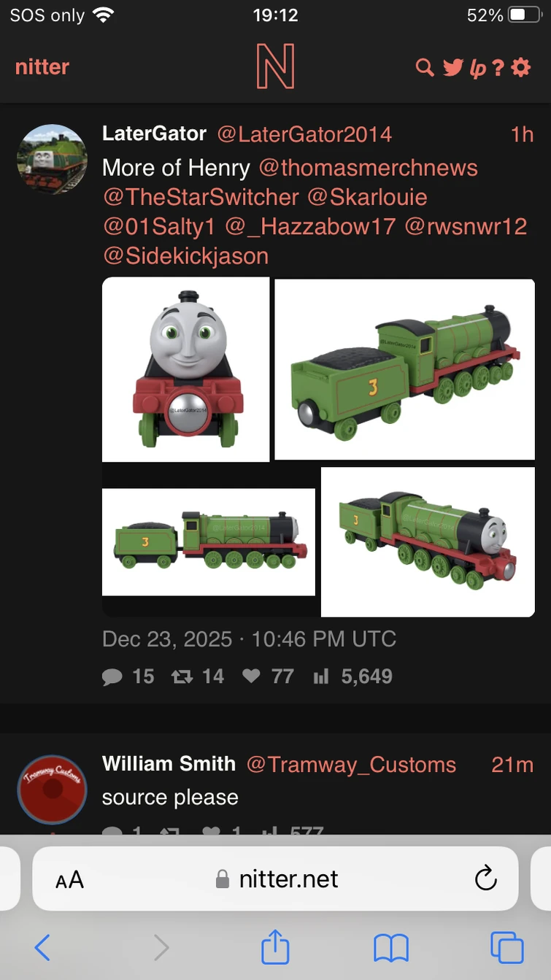Open @LaterGator2014 profile handle link
The width and height of the screenshot is (551, 980).
pyautogui.click(x=304, y=134)
